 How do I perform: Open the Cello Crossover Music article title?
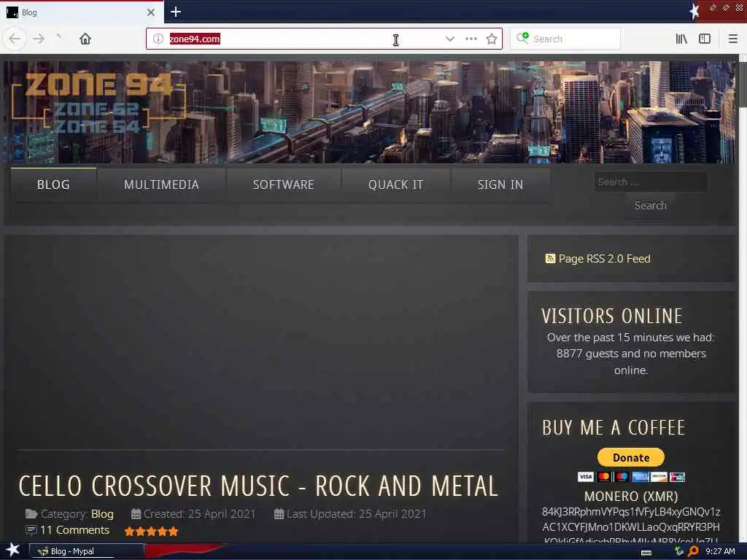pos(258,486)
